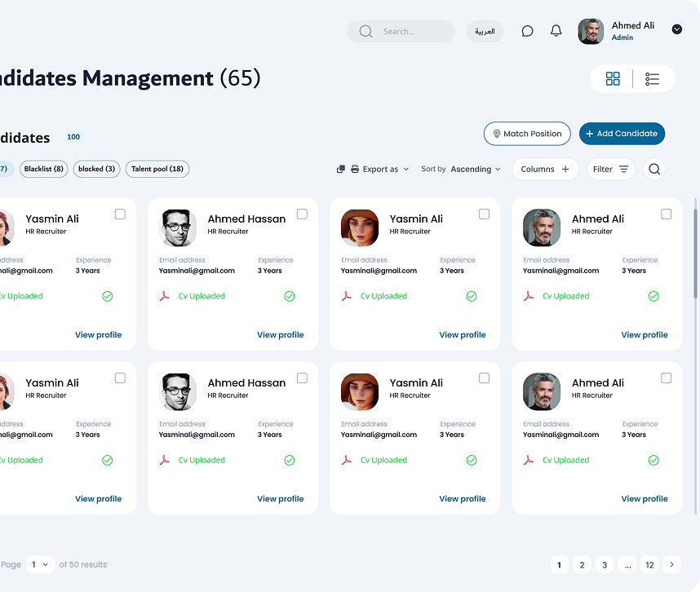View profile of top-row orange-hat Yasmin Ali
700x592 pixels.
coord(463,334)
